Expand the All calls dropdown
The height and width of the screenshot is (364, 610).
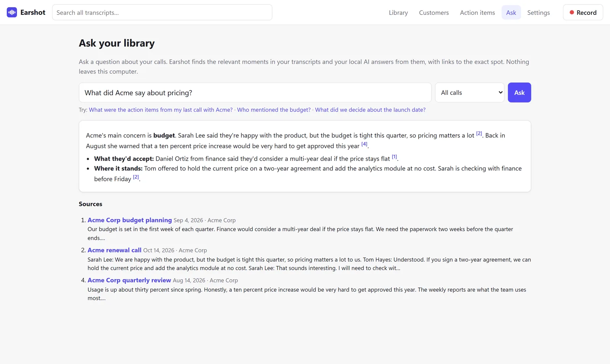click(470, 93)
